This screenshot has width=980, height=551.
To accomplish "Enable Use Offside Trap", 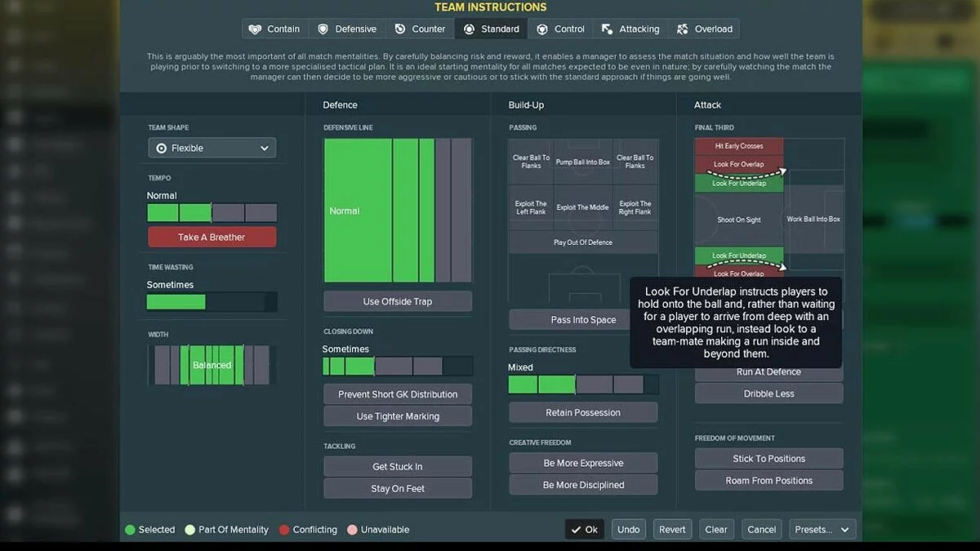I will pos(397,300).
